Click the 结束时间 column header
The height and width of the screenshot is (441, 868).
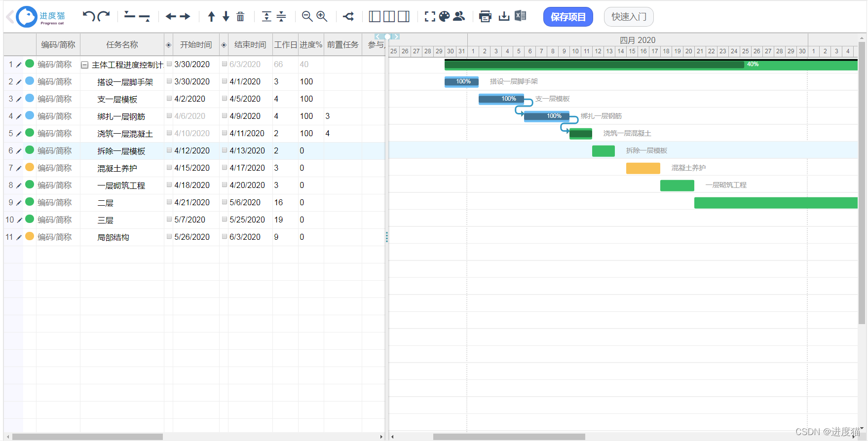coord(250,44)
